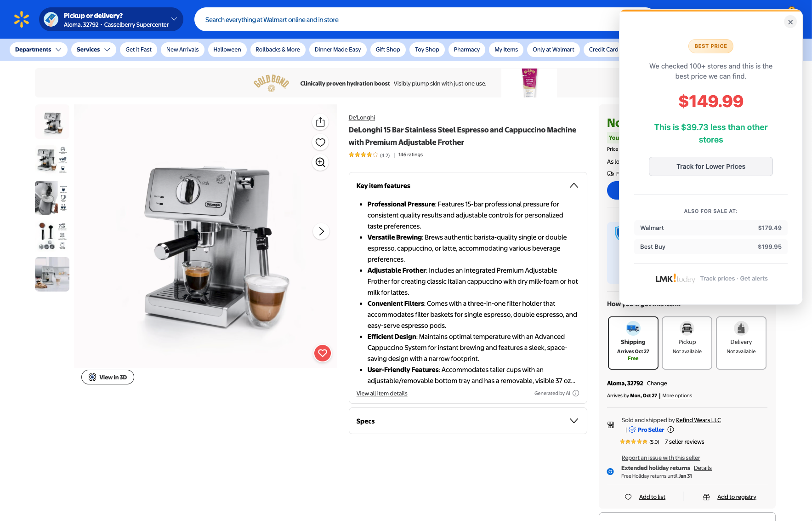Open the Departments dropdown
The image size is (812, 521).
(38, 50)
